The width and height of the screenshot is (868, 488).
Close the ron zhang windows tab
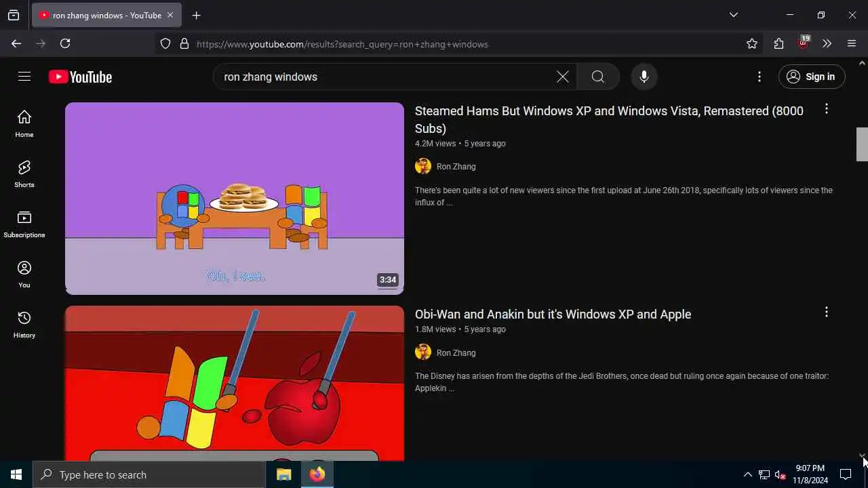(x=170, y=15)
